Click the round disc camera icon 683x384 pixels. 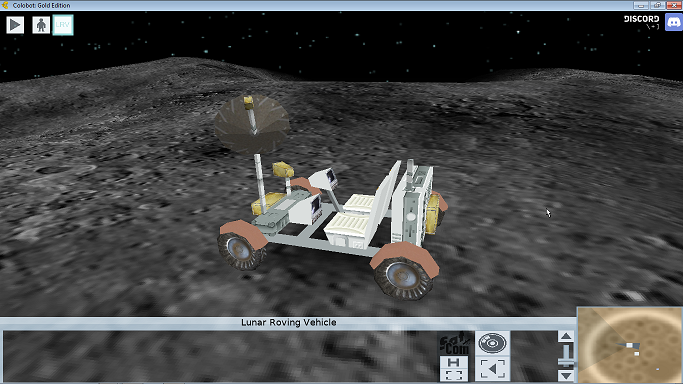click(x=492, y=343)
